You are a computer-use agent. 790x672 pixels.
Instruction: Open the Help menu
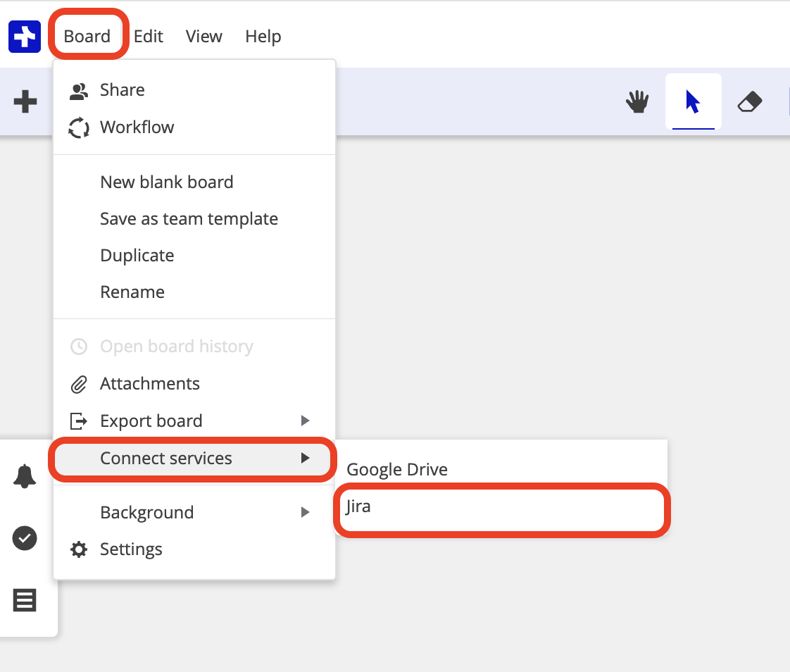[263, 37]
